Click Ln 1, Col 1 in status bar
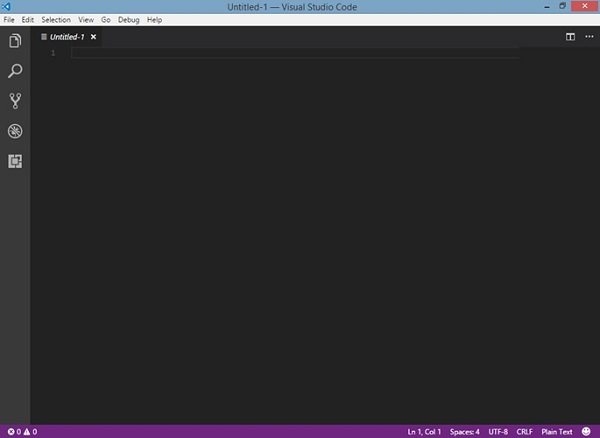The width and height of the screenshot is (600, 438). point(424,432)
